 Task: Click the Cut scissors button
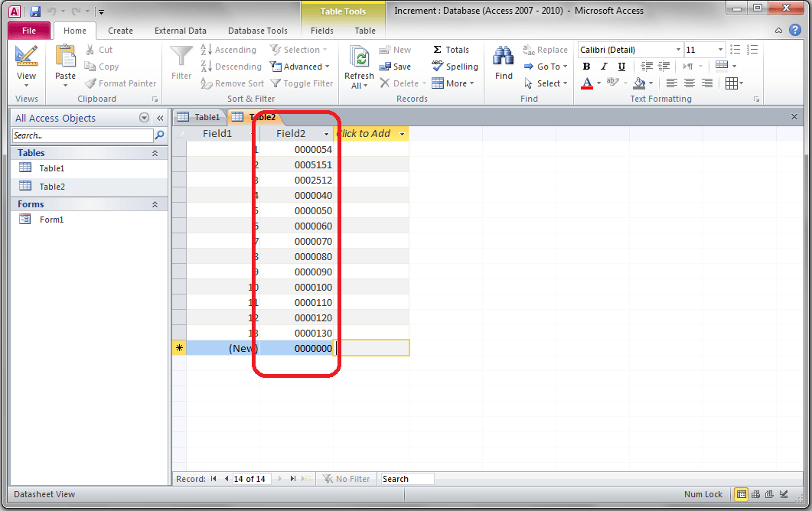pos(99,50)
